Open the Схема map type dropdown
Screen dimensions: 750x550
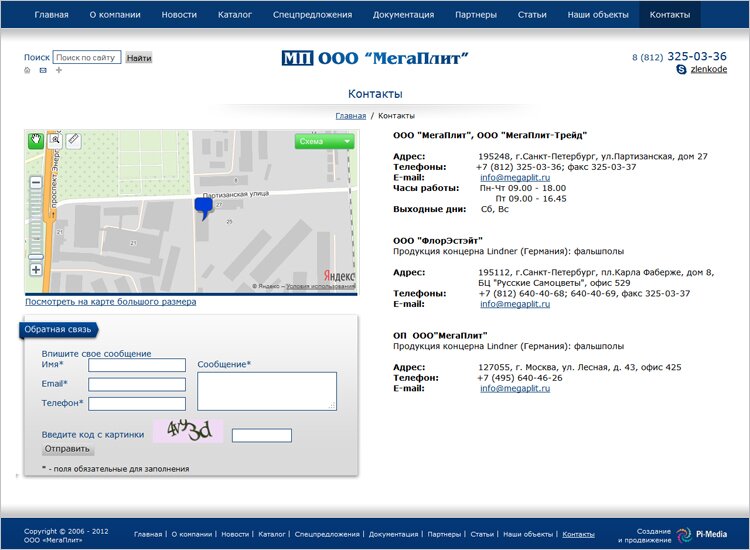(x=325, y=141)
